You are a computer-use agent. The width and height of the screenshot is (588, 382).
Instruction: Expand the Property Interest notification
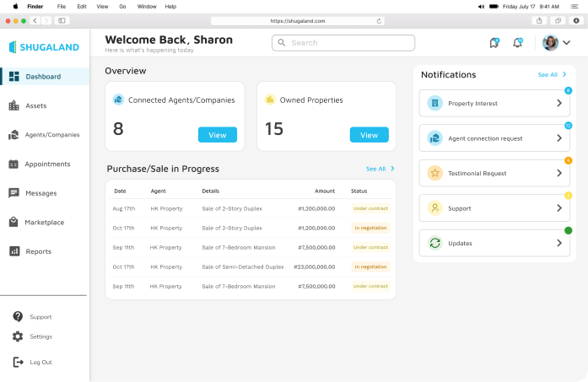pos(558,103)
